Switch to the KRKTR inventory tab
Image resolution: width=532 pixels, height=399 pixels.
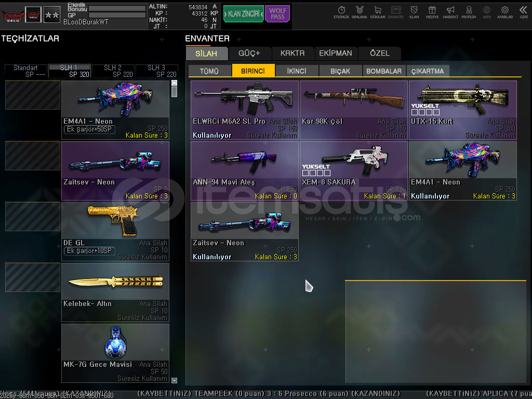coord(292,54)
